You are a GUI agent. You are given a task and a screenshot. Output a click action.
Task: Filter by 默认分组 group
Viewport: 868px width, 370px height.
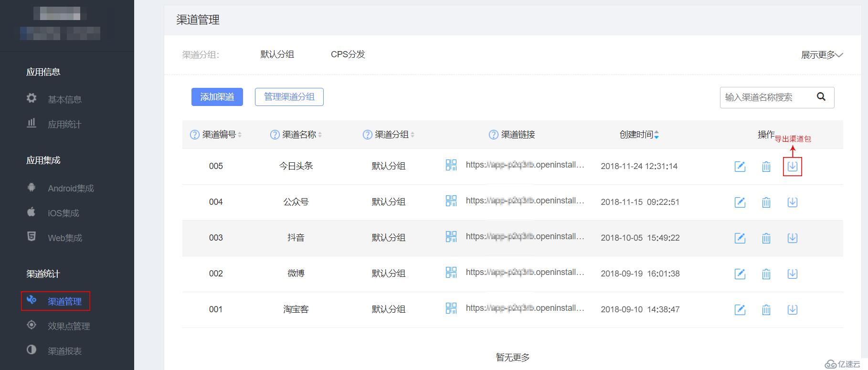coord(277,54)
